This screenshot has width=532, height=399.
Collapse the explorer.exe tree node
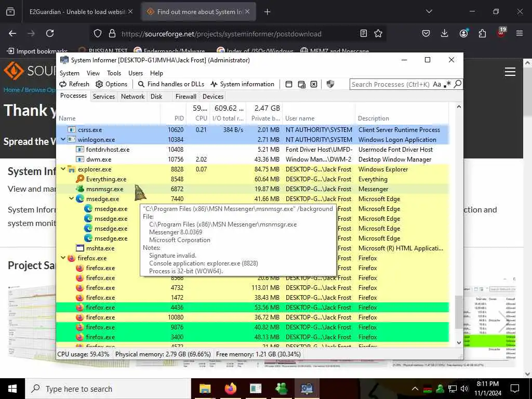pos(63,169)
